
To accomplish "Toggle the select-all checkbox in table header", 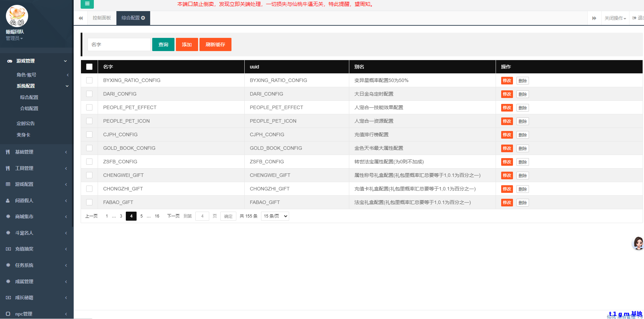I will click(89, 67).
